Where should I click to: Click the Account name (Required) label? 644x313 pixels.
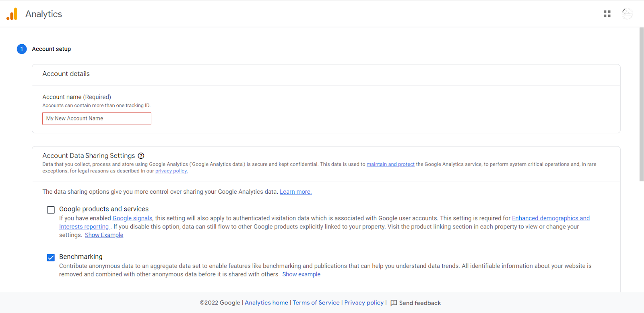pos(76,97)
